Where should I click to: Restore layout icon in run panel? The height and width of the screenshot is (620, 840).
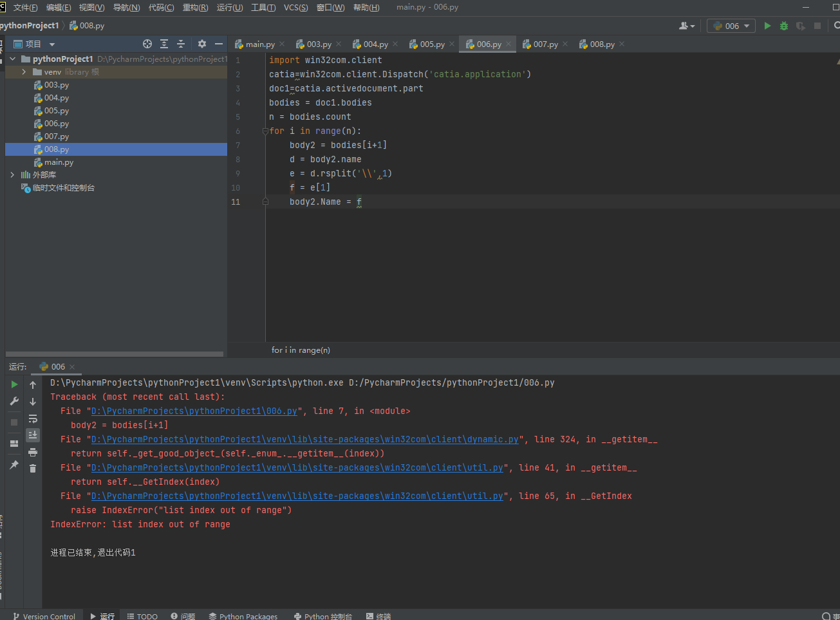point(14,444)
